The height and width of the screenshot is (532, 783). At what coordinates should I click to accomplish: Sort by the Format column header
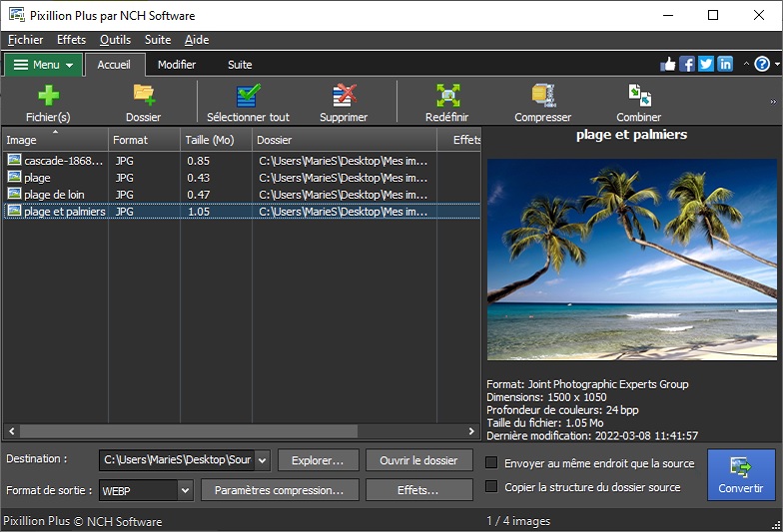point(144,140)
